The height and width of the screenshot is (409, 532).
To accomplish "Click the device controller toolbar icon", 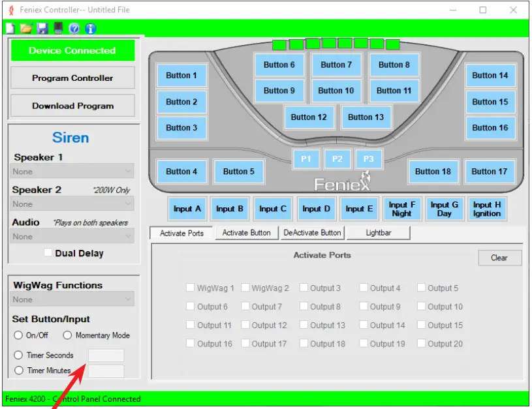I will coord(58,28).
